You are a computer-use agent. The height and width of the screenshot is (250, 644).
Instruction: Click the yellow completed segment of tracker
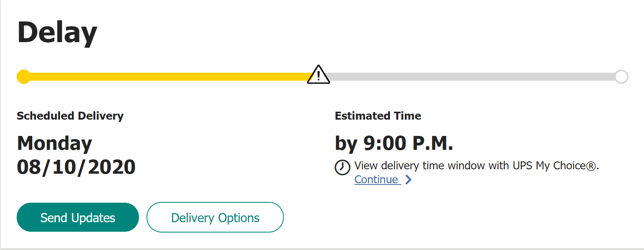tap(167, 77)
